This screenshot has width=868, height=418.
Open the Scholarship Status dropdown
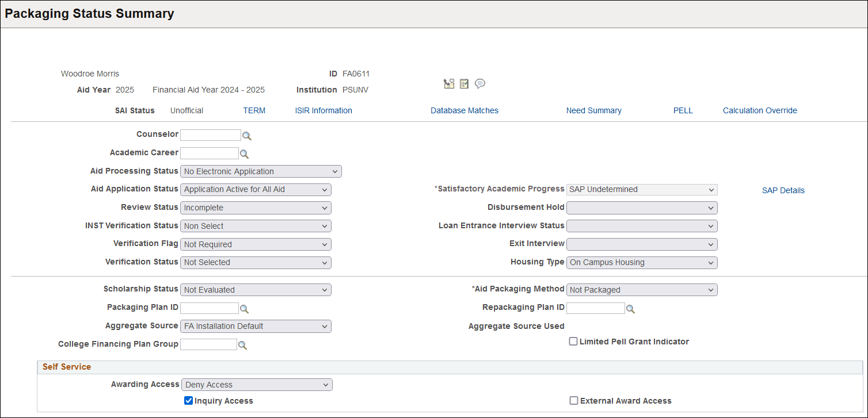(256, 290)
